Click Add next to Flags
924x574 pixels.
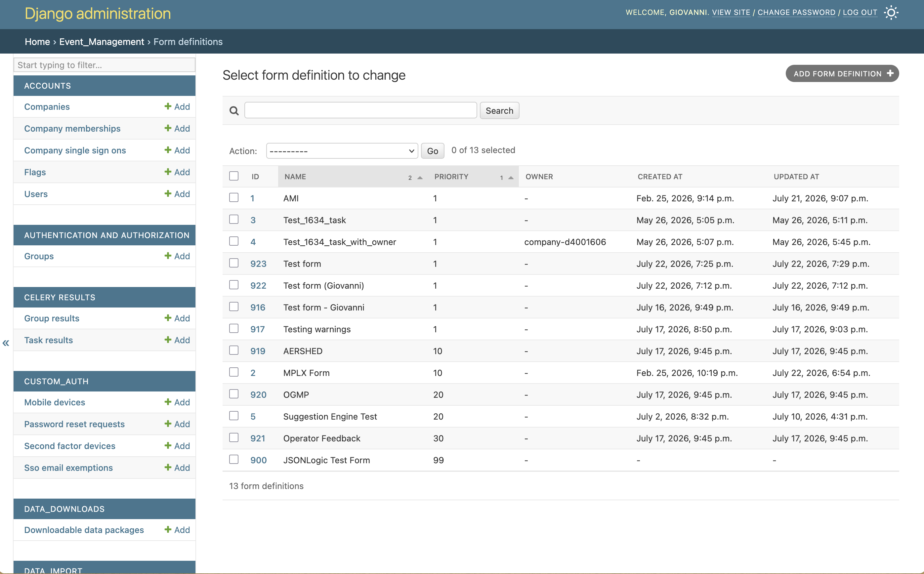point(177,172)
